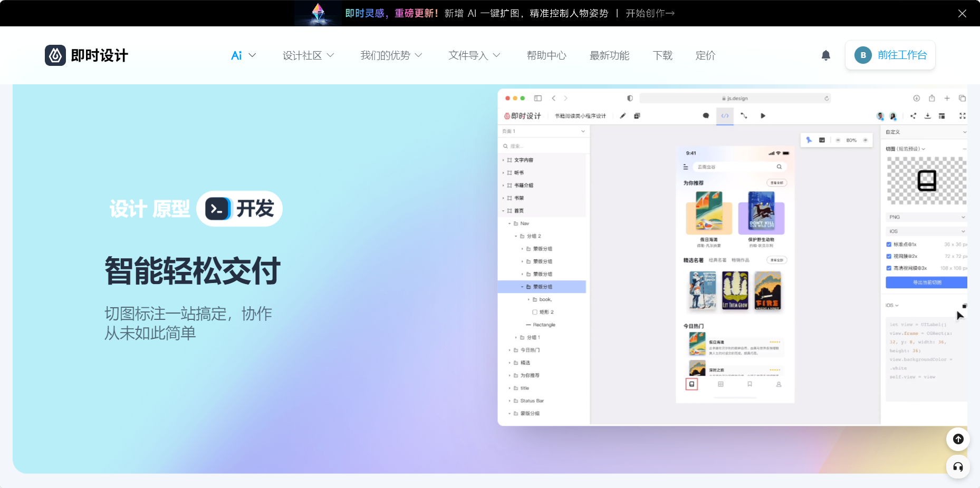Click the blue pin cursor icon
Image resolution: width=980 pixels, height=488 pixels.
point(809,140)
